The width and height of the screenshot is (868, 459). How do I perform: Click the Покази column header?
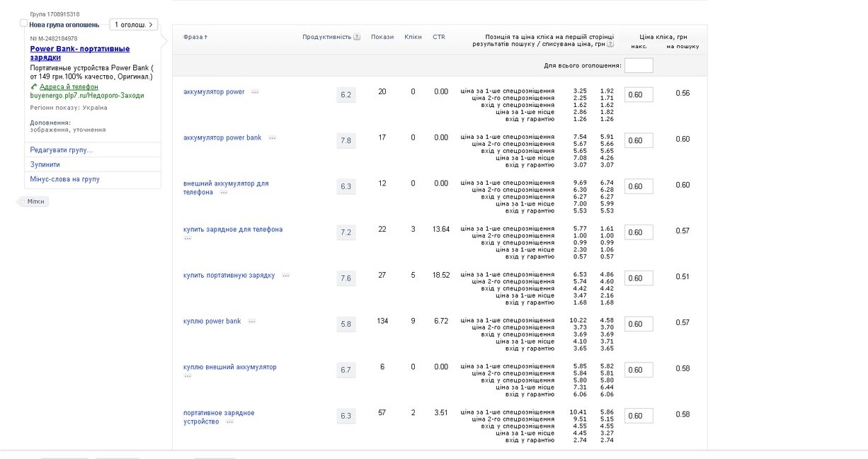tap(382, 37)
